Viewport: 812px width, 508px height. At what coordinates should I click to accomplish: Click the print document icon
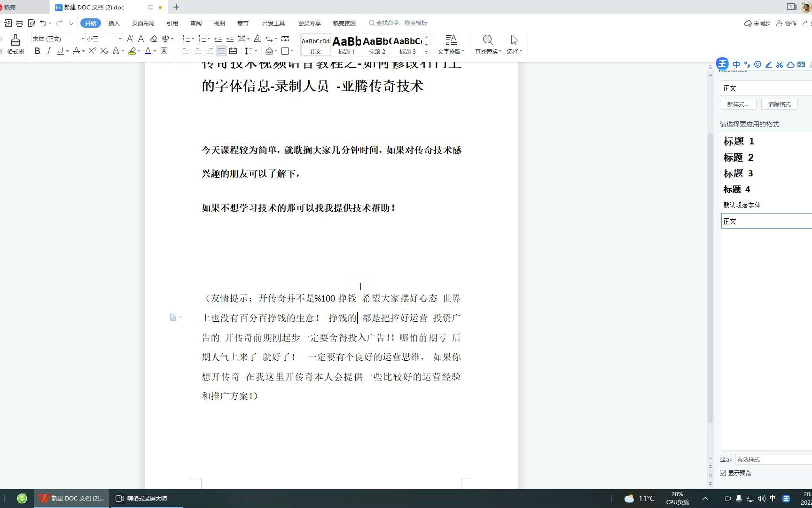click(x=19, y=23)
